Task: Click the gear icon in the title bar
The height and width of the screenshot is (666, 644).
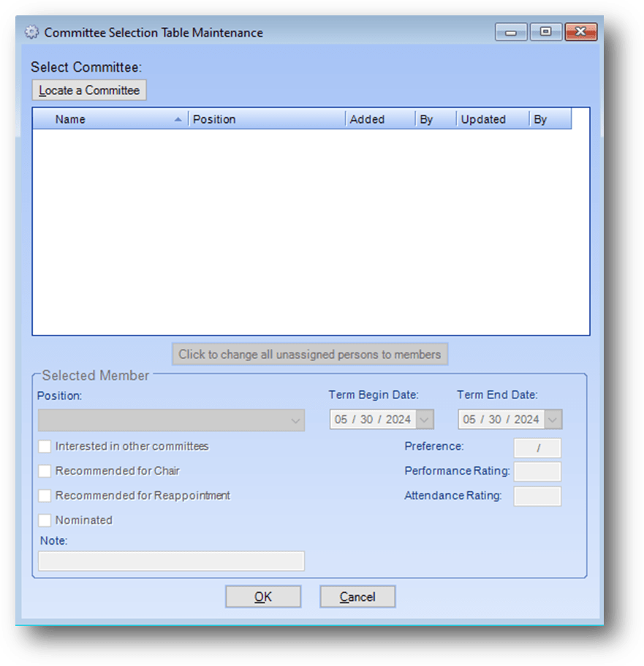Action: click(x=31, y=32)
